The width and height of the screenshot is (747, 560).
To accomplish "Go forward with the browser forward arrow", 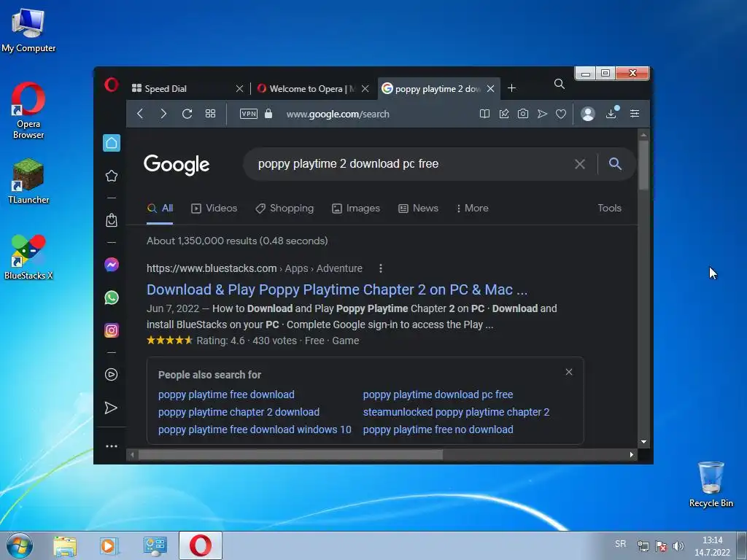I will pos(163,114).
